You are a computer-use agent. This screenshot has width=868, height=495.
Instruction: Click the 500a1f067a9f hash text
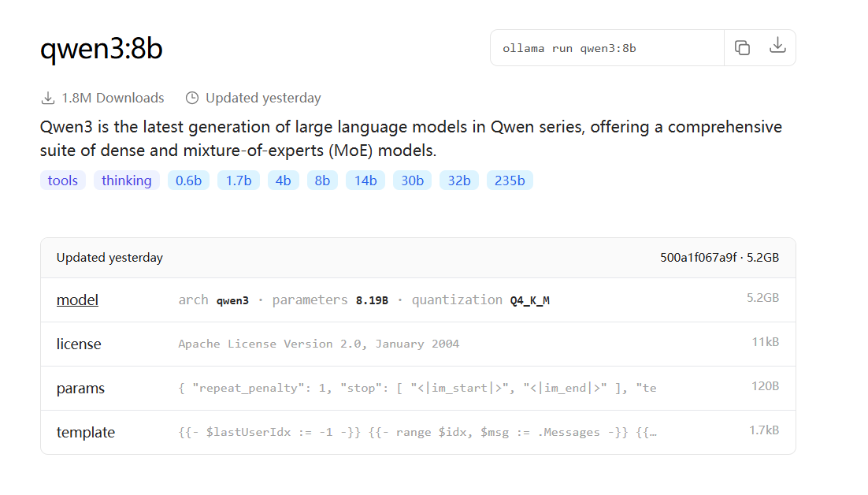tap(698, 258)
